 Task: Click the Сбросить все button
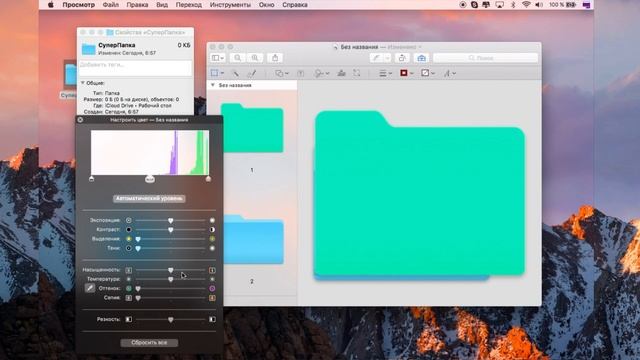click(149, 343)
